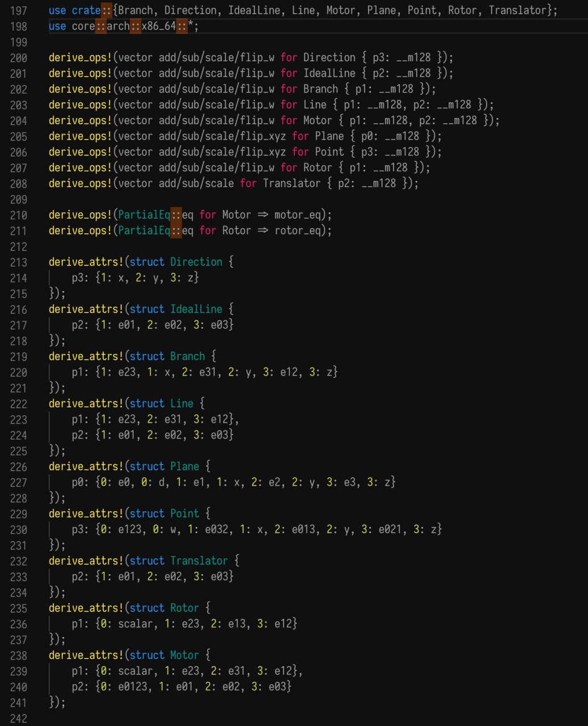Click 'Translator' on line 208
Viewport: 588px width, 726px height.
292,183
